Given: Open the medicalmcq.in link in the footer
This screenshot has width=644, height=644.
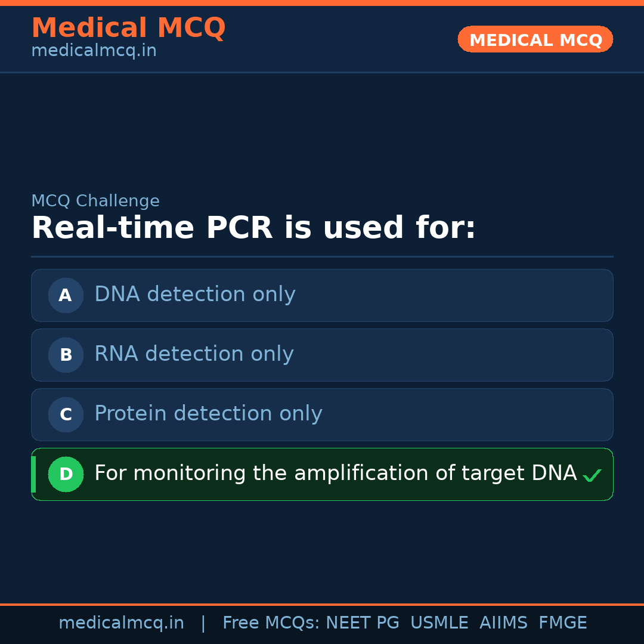Looking at the screenshot, I should coord(121,623).
